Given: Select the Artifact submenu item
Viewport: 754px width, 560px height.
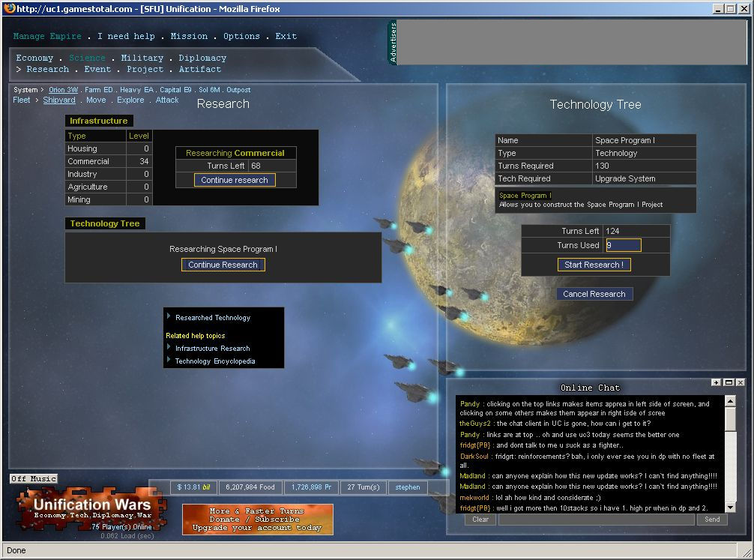Looking at the screenshot, I should 200,69.
